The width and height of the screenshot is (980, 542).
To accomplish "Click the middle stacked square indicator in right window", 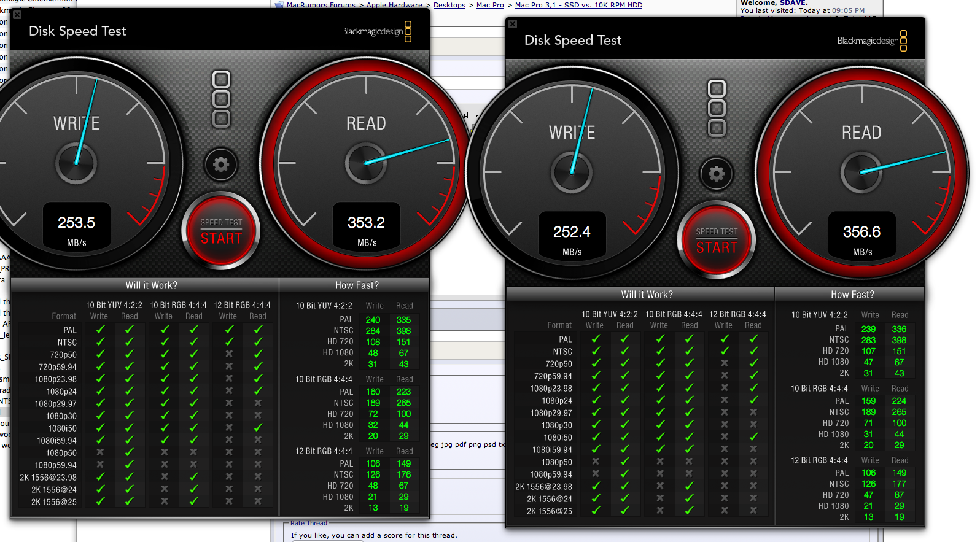I will tap(717, 108).
